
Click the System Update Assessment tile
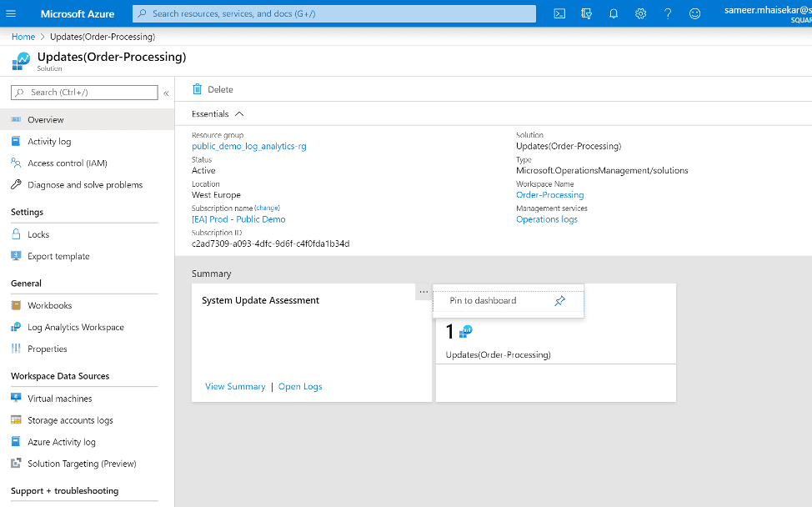(312, 343)
